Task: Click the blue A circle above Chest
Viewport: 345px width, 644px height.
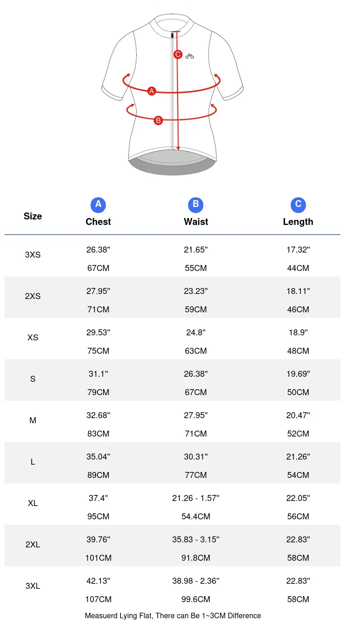Action: click(98, 205)
